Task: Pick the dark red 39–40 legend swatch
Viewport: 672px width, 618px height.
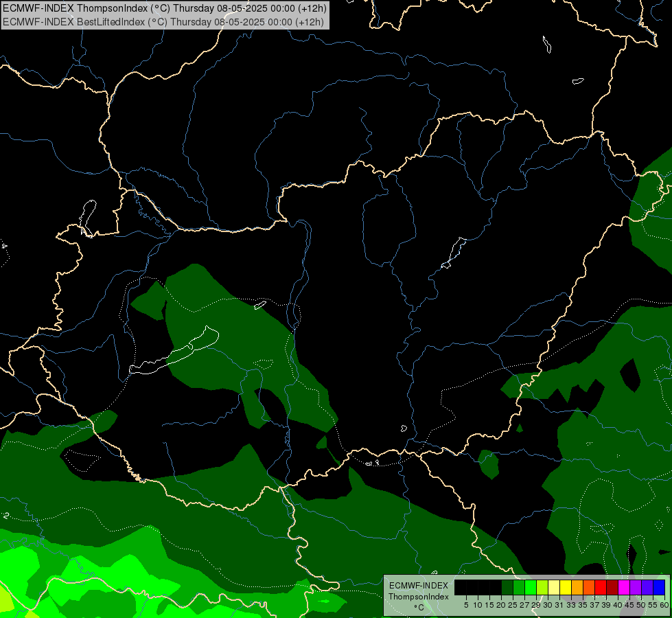Action: click(612, 587)
